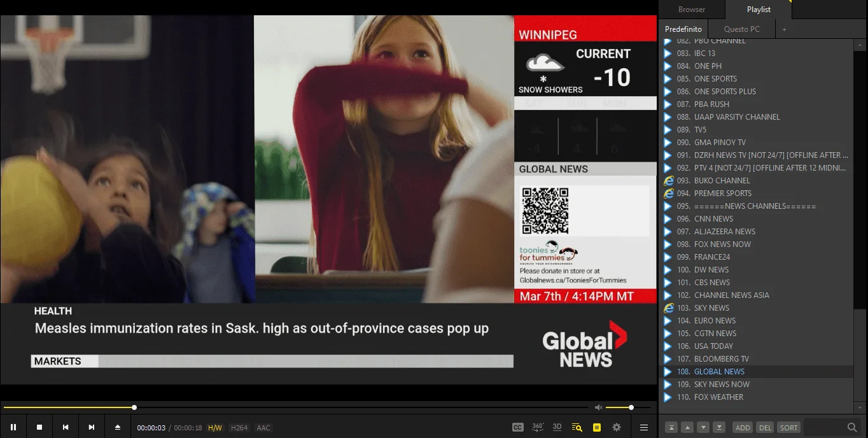Click the playlist search magnifier icon
The image size is (868, 438).
pos(852,427)
